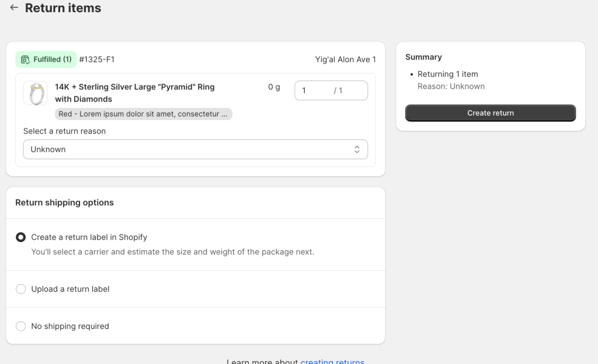Click the Return shipping options header
Image resolution: width=598 pixels, height=364 pixels.
click(64, 202)
